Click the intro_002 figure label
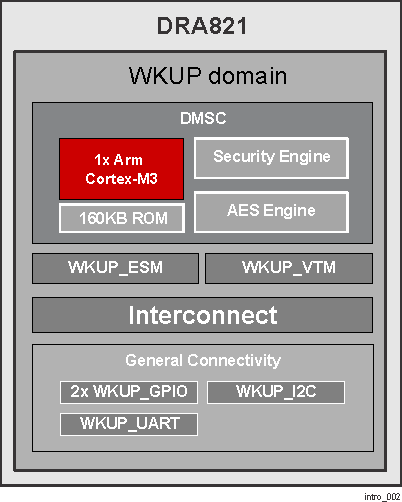Viewport: 402px width, 502px height. point(382,497)
